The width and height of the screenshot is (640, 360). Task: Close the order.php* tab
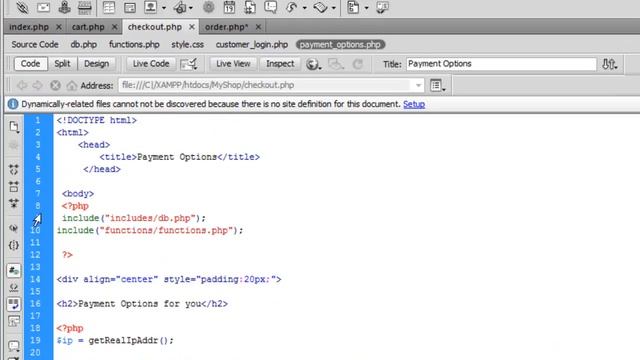pyautogui.click(x=258, y=27)
